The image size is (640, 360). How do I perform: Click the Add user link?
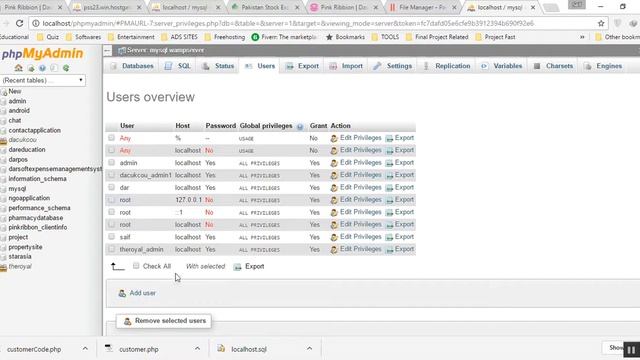coord(142,293)
